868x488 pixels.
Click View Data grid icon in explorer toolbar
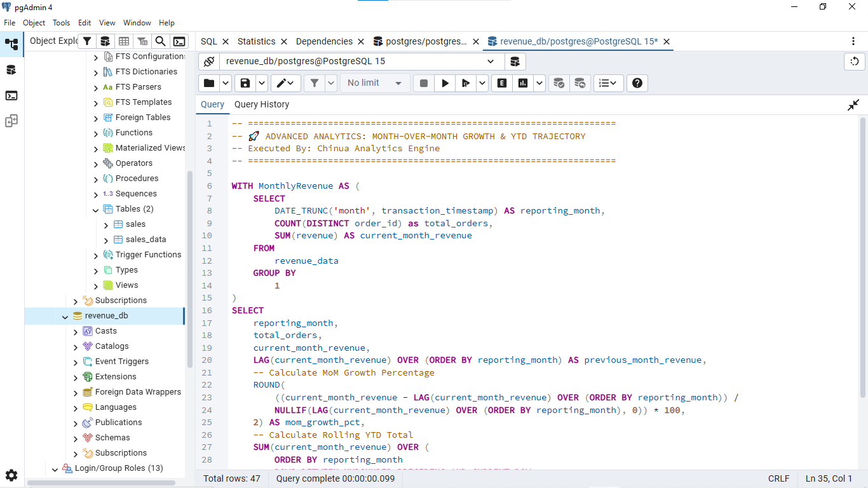click(x=124, y=41)
